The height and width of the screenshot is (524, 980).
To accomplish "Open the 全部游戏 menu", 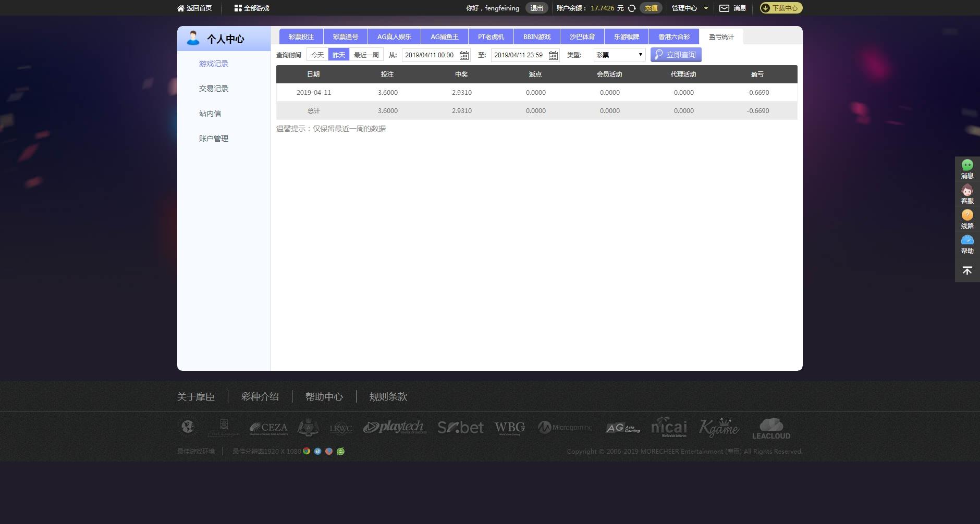I will [252, 8].
